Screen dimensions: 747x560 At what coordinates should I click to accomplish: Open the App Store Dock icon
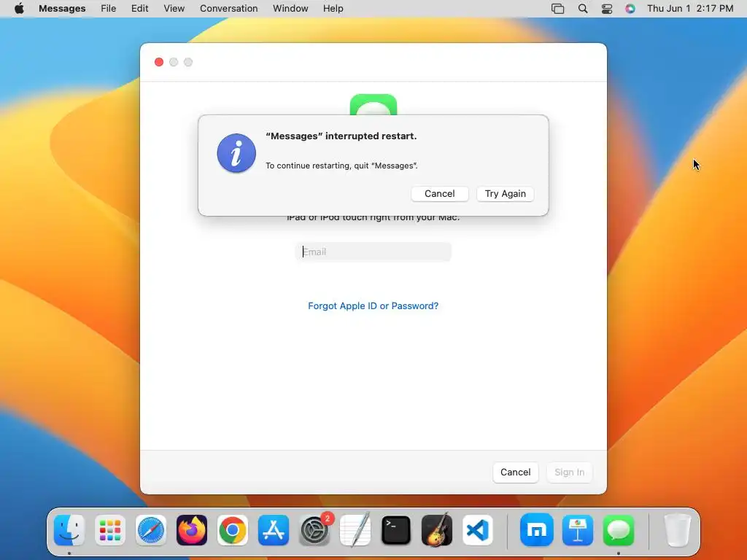point(274,530)
